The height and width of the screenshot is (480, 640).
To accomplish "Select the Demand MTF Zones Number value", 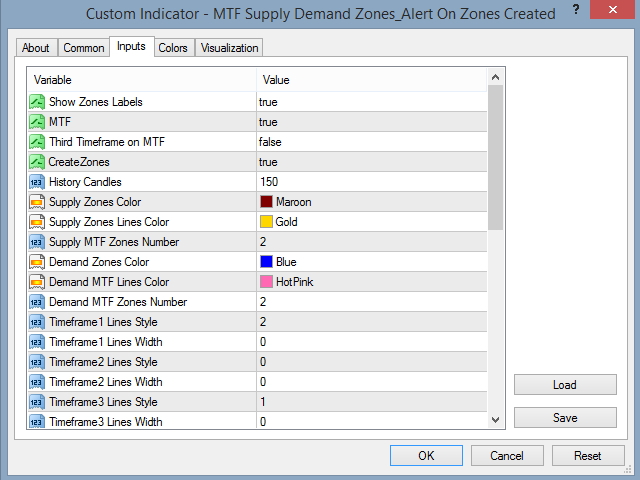I will point(263,302).
